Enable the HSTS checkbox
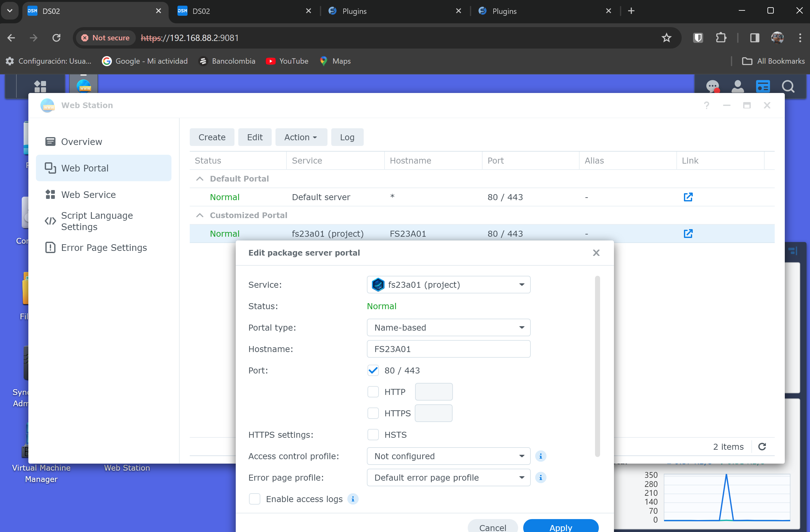 (373, 435)
